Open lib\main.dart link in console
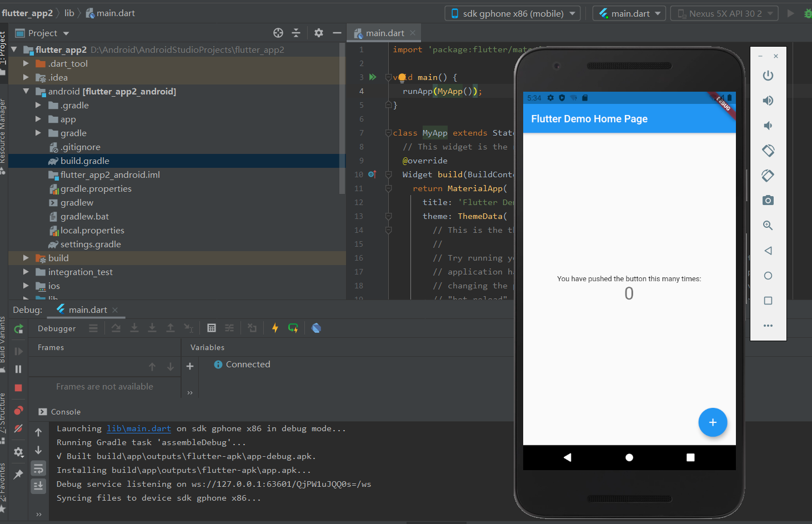This screenshot has width=812, height=524. click(x=139, y=428)
